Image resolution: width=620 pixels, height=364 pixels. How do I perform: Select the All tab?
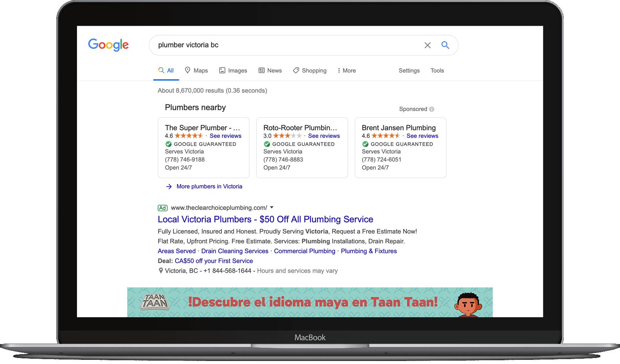coord(166,71)
